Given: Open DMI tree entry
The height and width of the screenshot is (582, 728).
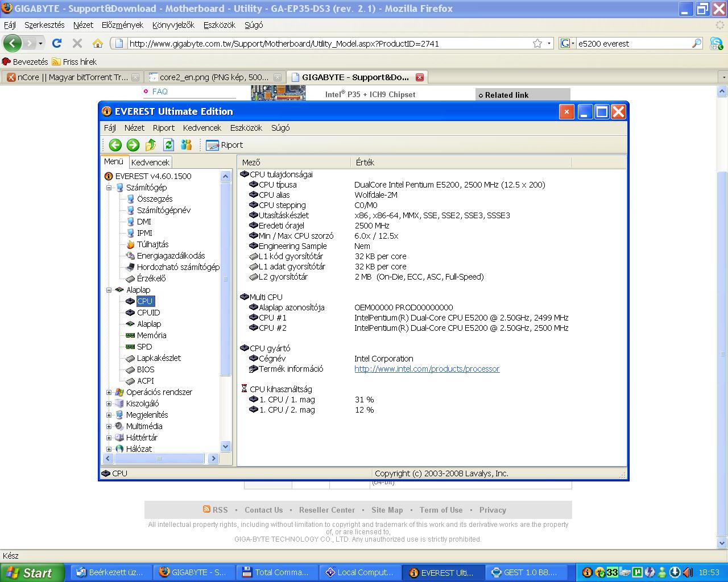Looking at the screenshot, I should pyautogui.click(x=144, y=222).
